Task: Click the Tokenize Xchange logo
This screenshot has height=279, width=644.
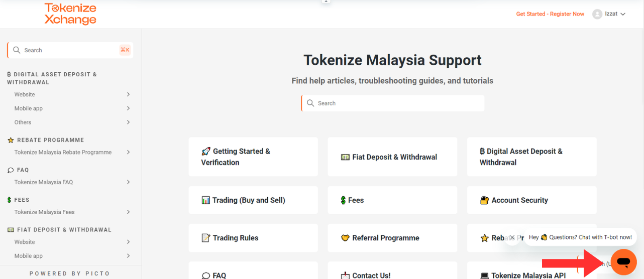Action: pos(70,14)
